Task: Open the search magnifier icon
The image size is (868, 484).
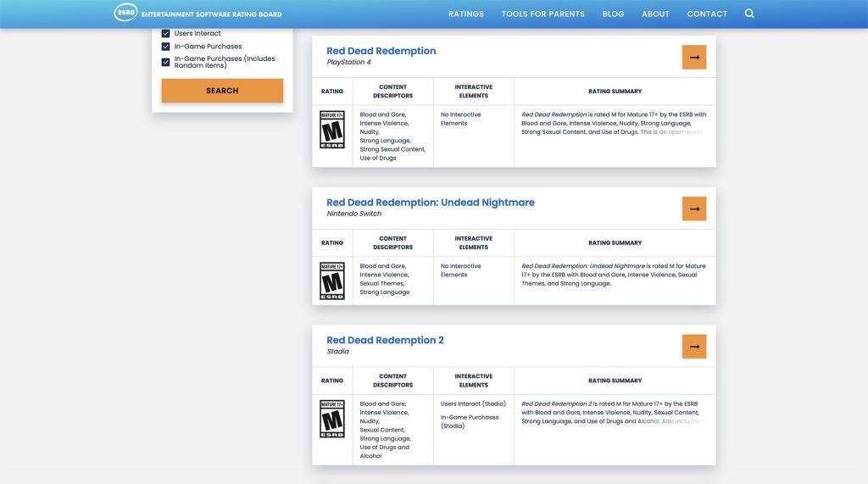Action: click(x=749, y=14)
